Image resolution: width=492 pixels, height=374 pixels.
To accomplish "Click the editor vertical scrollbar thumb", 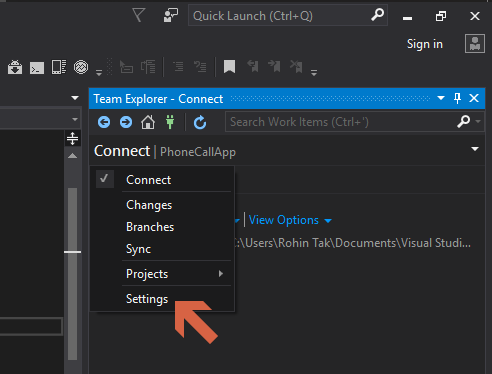I will [72, 273].
